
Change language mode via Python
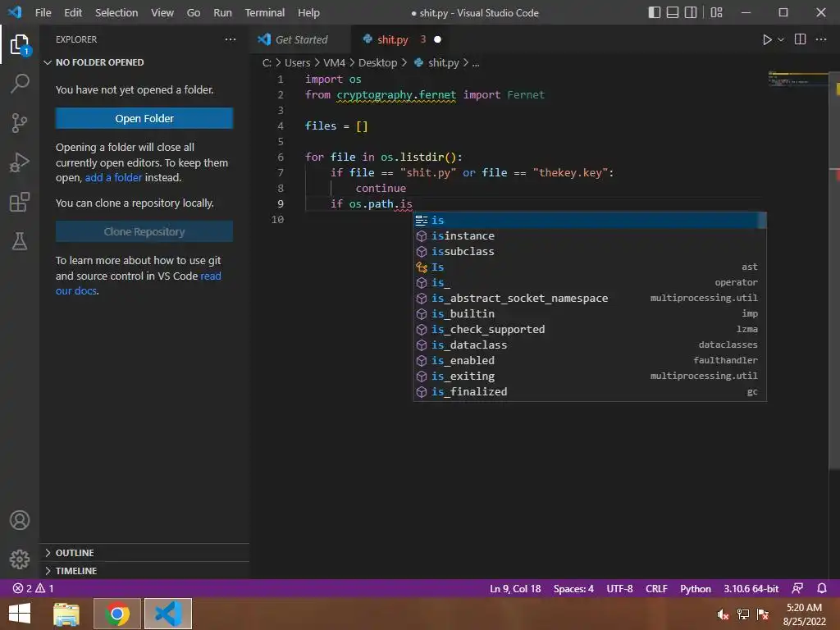(x=696, y=588)
